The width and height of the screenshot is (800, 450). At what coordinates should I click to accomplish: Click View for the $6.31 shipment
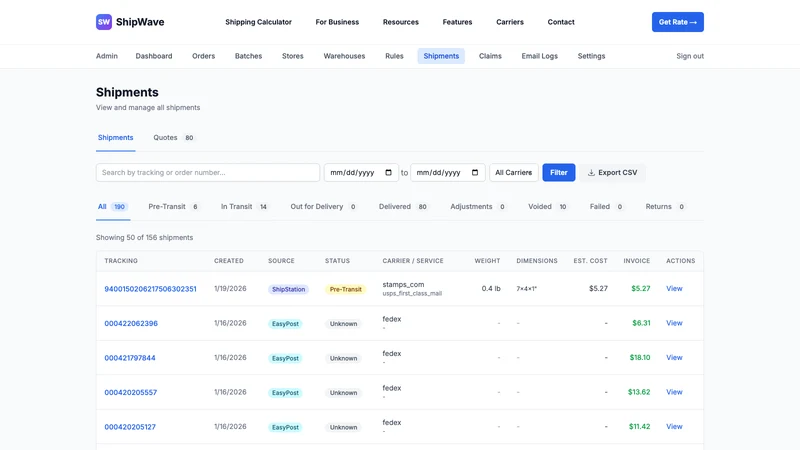(674, 323)
